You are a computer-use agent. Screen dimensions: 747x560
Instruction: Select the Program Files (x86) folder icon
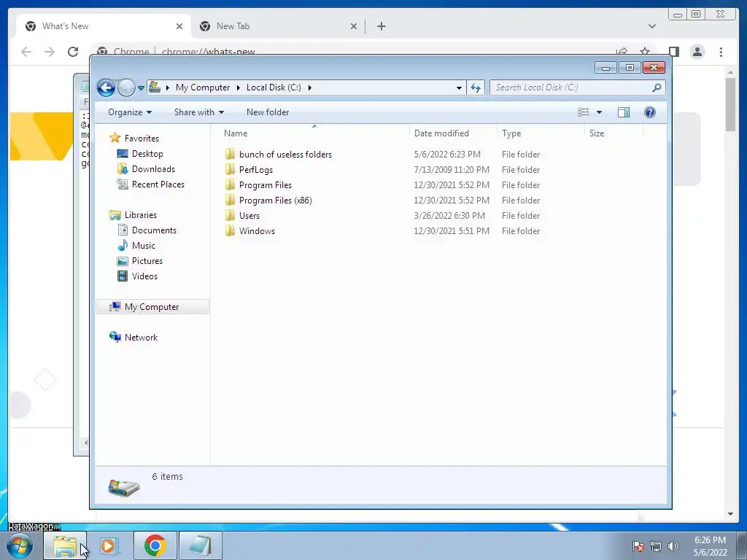pyautogui.click(x=230, y=200)
